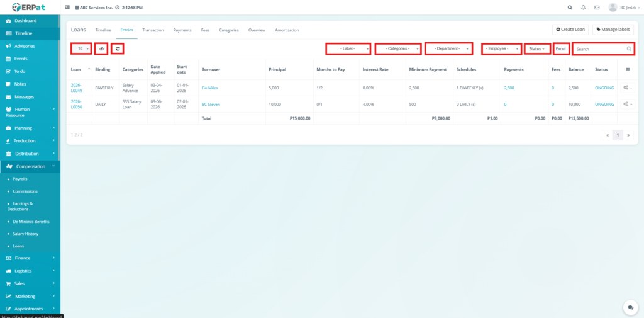Expand Human Resource in sidebar
The image size is (644, 318).
pyautogui.click(x=28, y=112)
